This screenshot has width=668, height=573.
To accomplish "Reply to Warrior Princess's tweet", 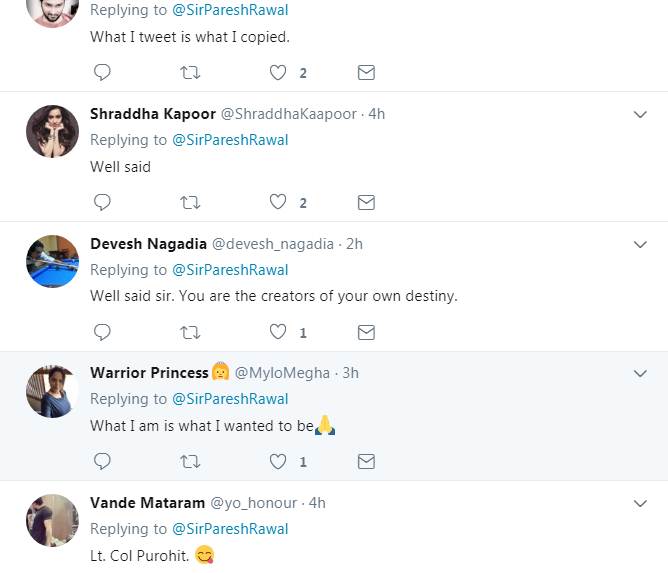I will point(102,461).
